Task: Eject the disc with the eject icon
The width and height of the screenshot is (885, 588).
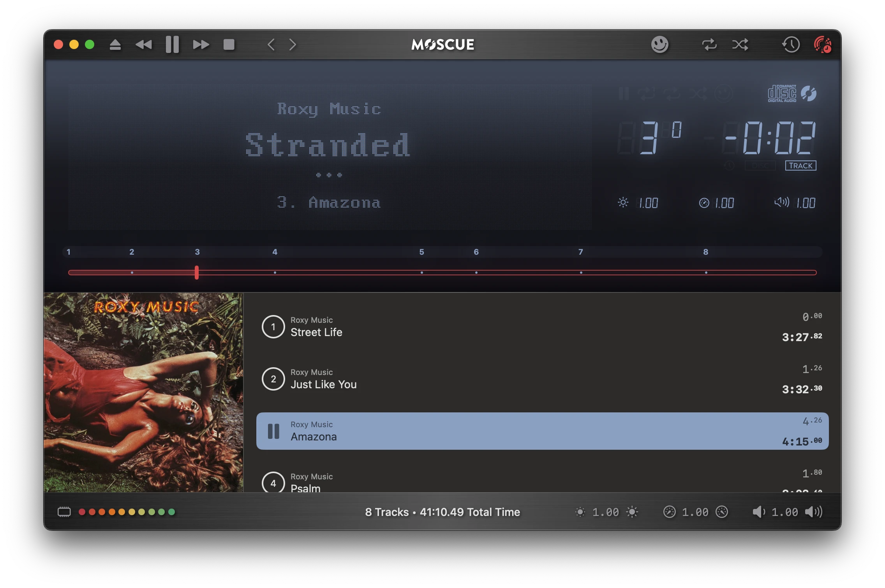Action: tap(115, 45)
